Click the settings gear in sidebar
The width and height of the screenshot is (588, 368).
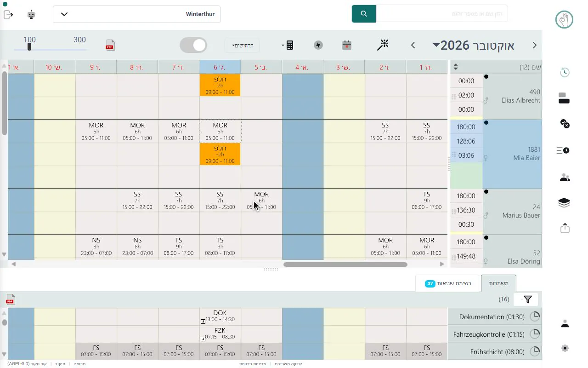565,348
